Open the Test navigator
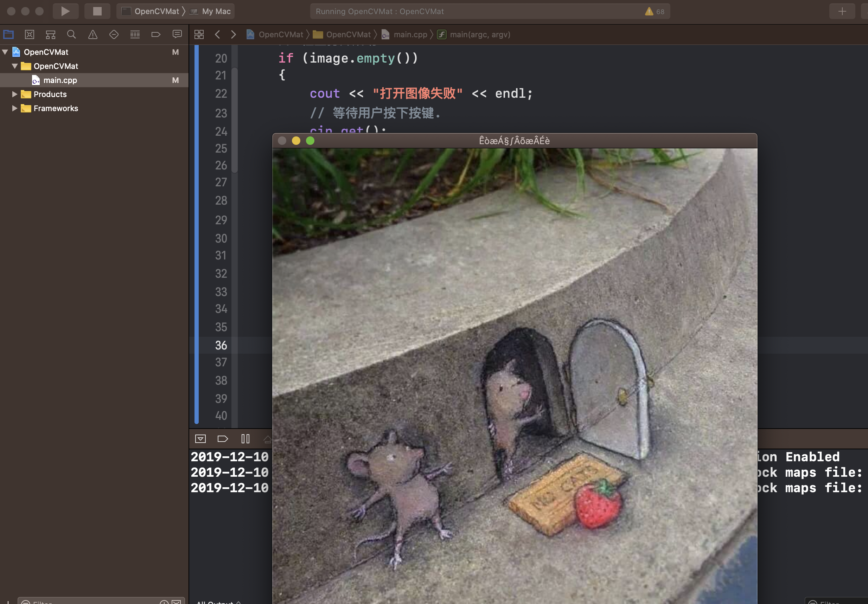This screenshot has height=604, width=868. coord(114,35)
